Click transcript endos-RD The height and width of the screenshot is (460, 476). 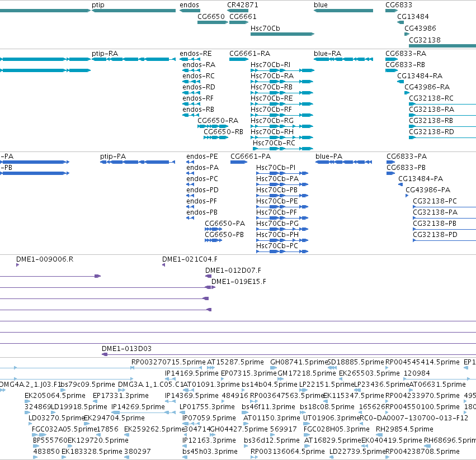(191, 93)
